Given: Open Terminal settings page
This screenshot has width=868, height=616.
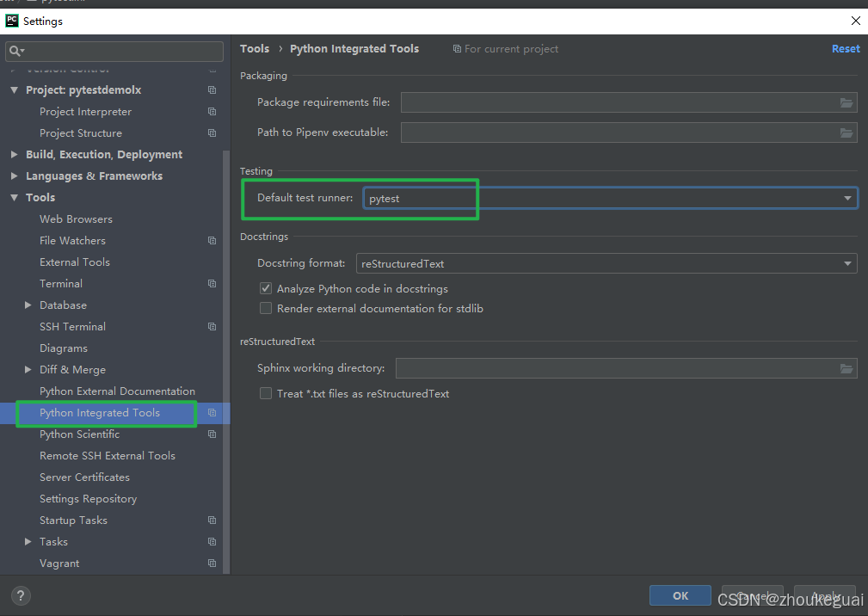Looking at the screenshot, I should tap(61, 283).
